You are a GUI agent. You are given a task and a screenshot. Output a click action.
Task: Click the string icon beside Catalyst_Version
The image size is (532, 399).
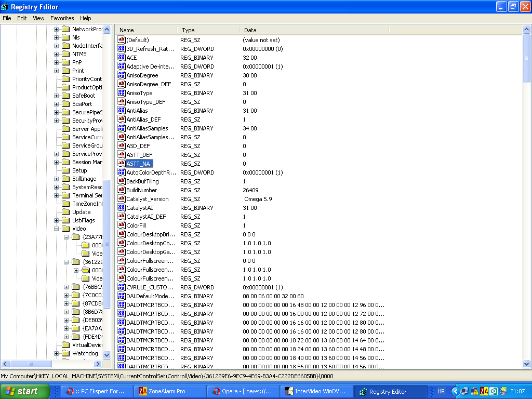click(x=122, y=199)
